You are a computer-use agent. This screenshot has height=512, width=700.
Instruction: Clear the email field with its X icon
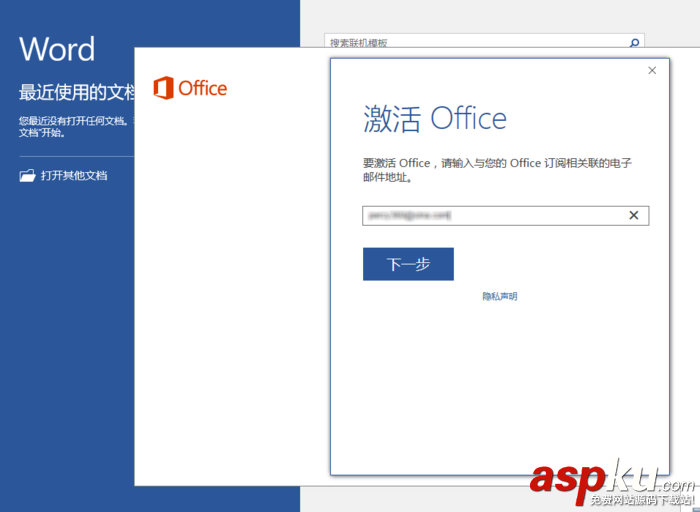[x=633, y=215]
